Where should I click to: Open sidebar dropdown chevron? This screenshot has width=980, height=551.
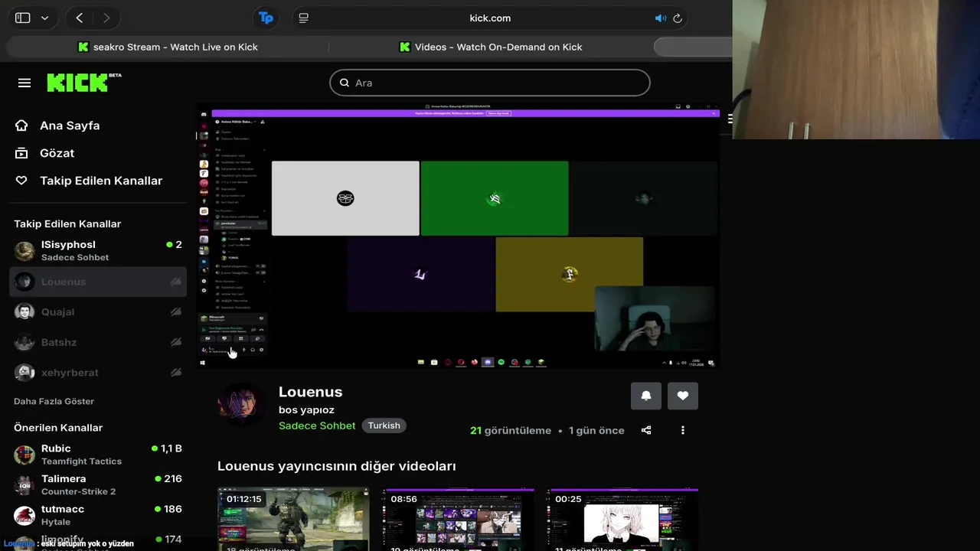(x=44, y=18)
